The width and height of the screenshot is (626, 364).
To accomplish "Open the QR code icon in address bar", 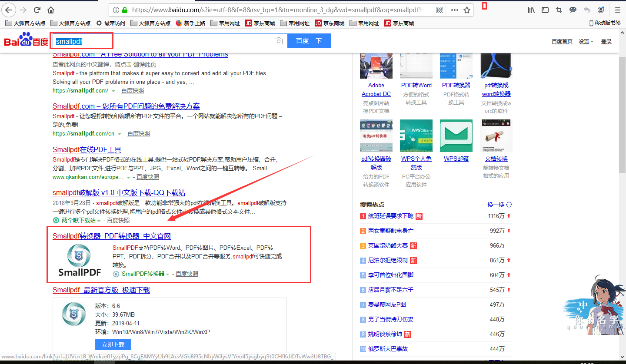I will click(440, 10).
